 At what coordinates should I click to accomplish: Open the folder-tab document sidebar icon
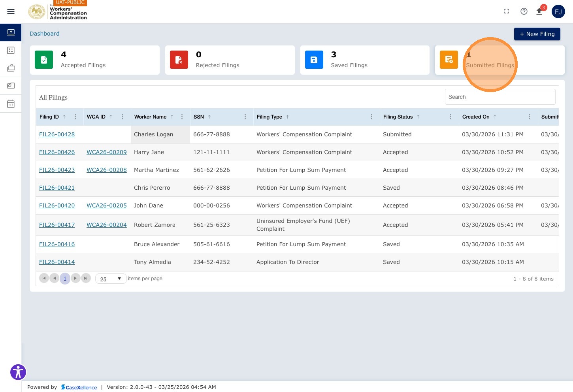[x=11, y=86]
